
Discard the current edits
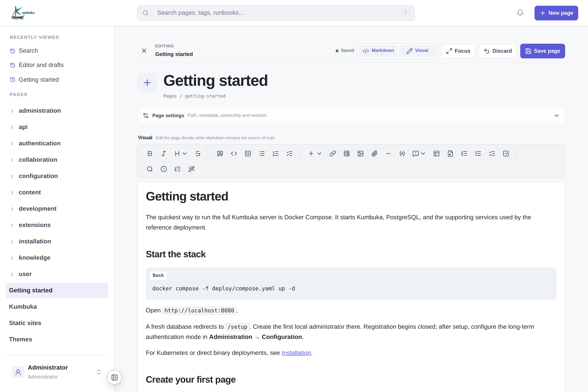[x=498, y=51]
